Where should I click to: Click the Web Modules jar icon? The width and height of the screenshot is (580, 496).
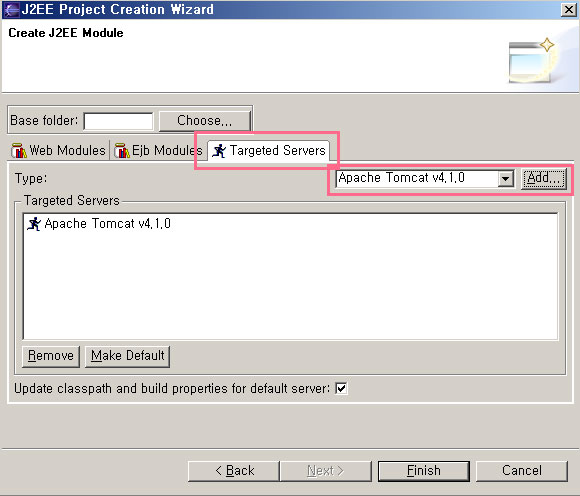pyautogui.click(x=18, y=151)
